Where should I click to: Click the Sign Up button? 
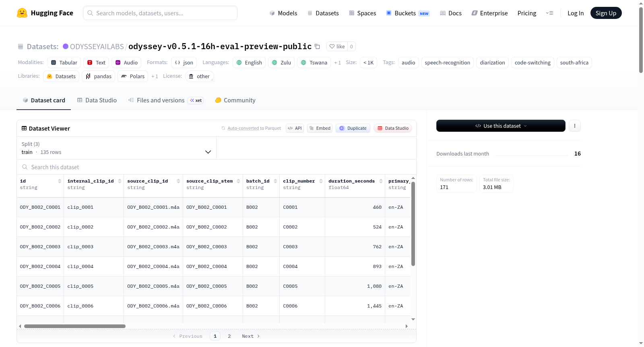(x=606, y=13)
